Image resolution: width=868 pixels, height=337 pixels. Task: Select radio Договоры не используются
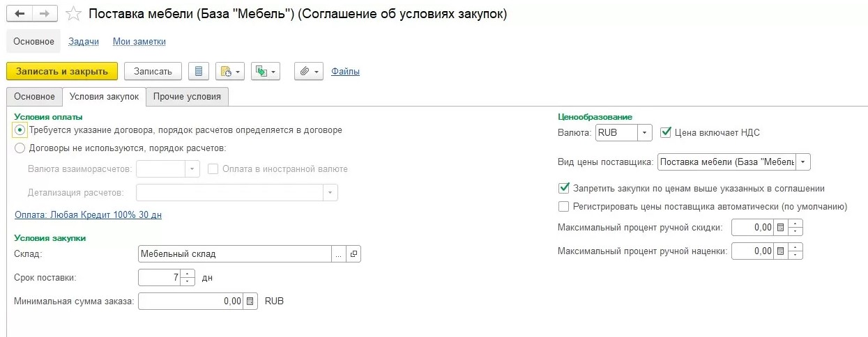20,148
